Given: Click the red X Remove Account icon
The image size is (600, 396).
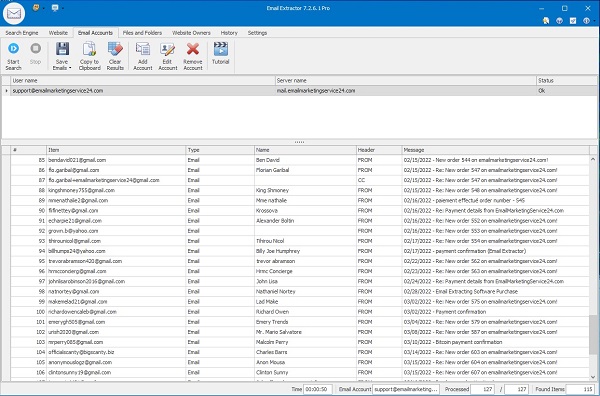Looking at the screenshot, I should (193, 49).
